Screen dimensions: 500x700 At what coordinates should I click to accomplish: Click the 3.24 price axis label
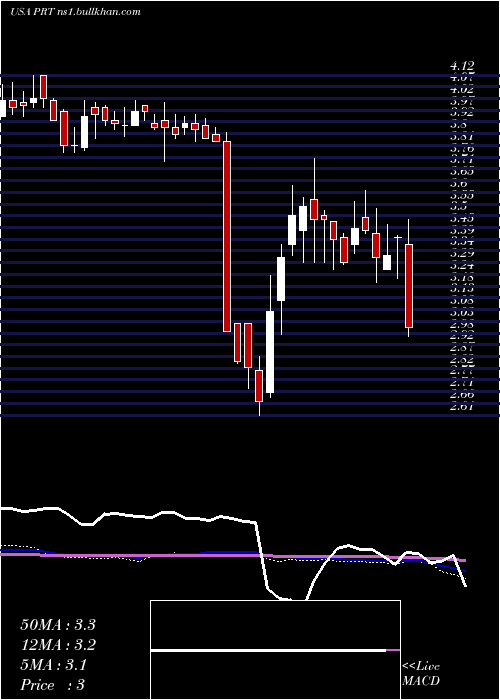(x=462, y=266)
